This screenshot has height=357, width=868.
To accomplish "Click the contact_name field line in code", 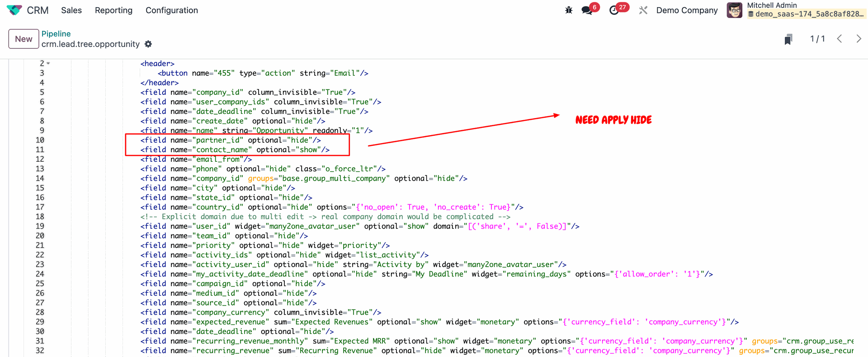I will click(235, 150).
